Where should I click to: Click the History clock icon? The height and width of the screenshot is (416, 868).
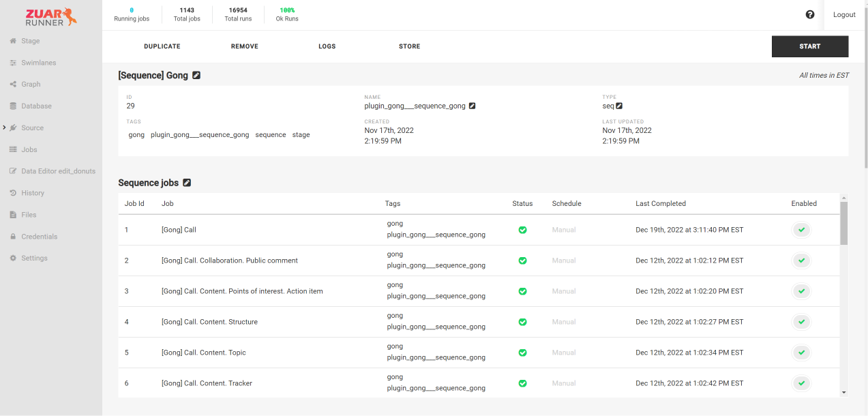[13, 193]
